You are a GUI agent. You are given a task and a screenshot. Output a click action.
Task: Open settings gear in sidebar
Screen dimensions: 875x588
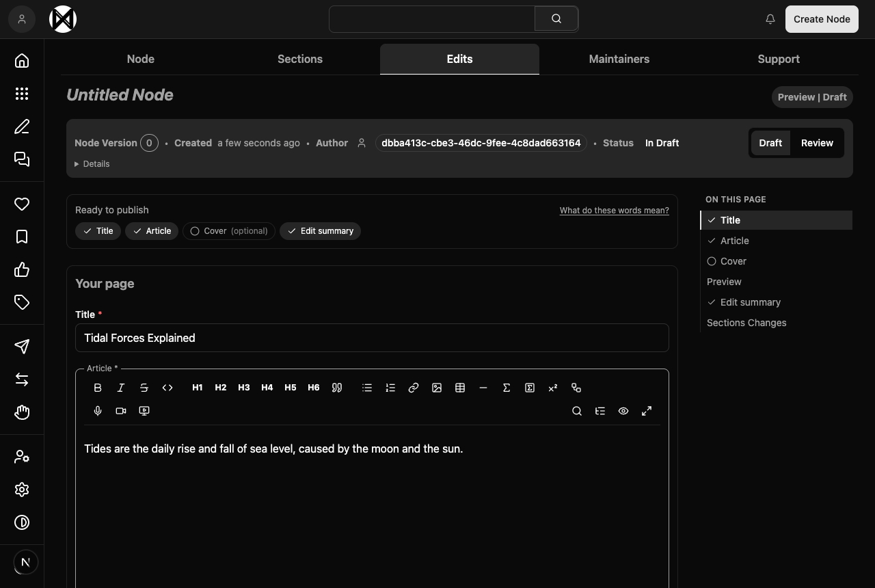click(x=22, y=490)
